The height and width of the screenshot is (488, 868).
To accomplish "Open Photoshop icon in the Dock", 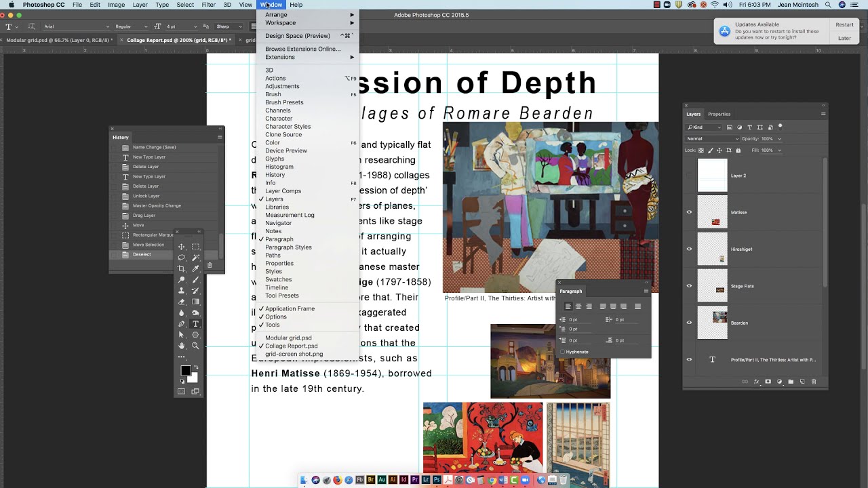I will tap(437, 480).
